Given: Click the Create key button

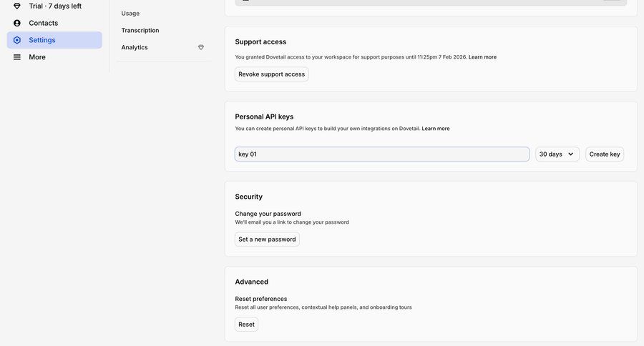Looking at the screenshot, I should pos(605,154).
